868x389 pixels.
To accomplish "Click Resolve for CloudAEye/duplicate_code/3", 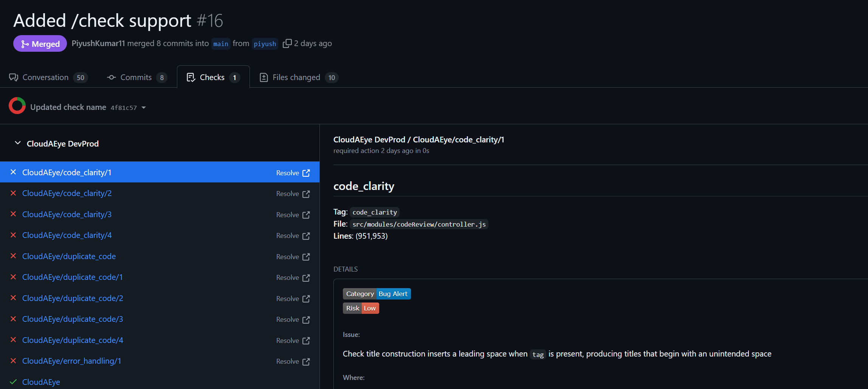I will (x=288, y=319).
